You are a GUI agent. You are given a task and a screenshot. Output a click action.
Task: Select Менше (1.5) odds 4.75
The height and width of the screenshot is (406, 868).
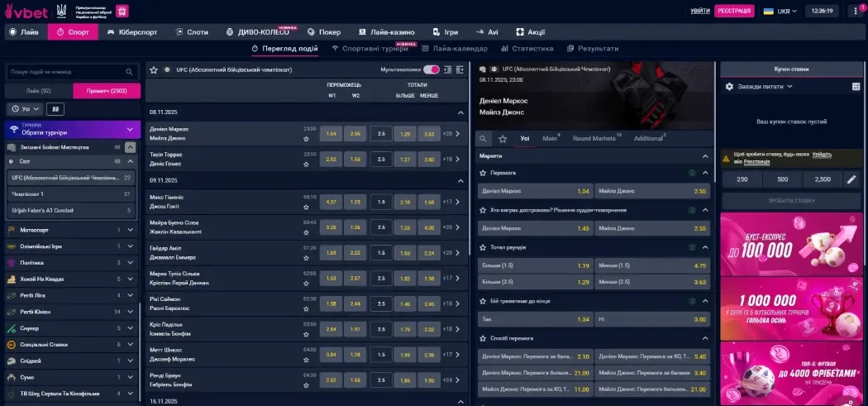[x=651, y=265]
